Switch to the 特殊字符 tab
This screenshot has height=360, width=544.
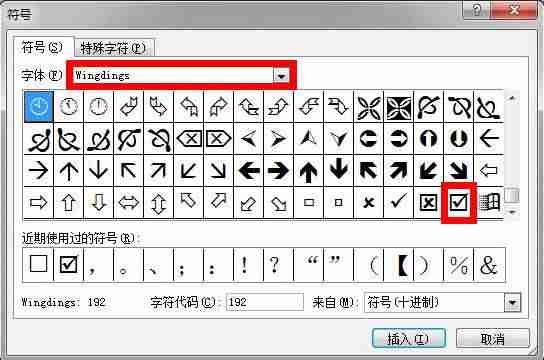point(113,48)
